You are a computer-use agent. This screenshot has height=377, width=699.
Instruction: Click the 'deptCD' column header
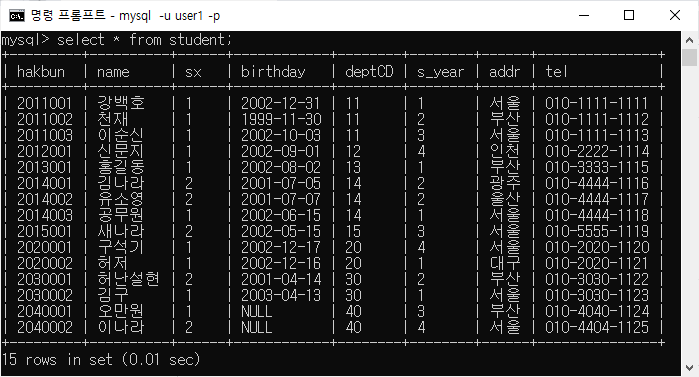[369, 72]
